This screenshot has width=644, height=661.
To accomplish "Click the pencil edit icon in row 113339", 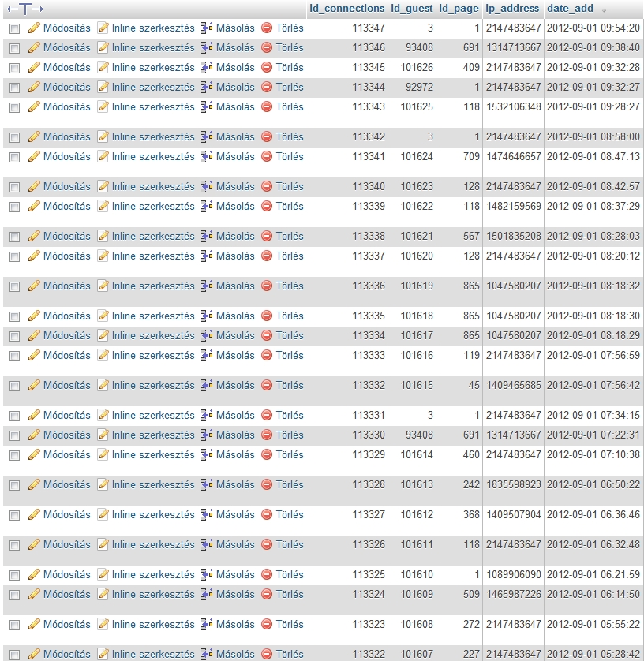I will point(34,207).
